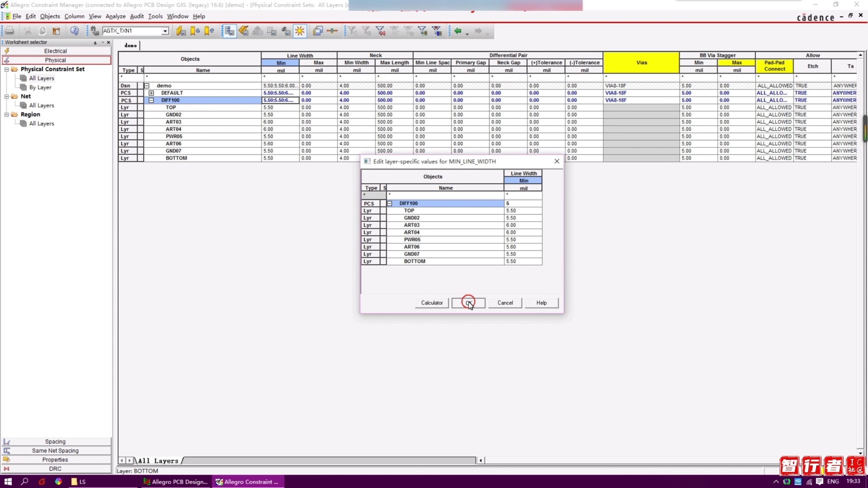Click the Properties worksheet icon
Screen dimensions: 868x488
coord(7,460)
